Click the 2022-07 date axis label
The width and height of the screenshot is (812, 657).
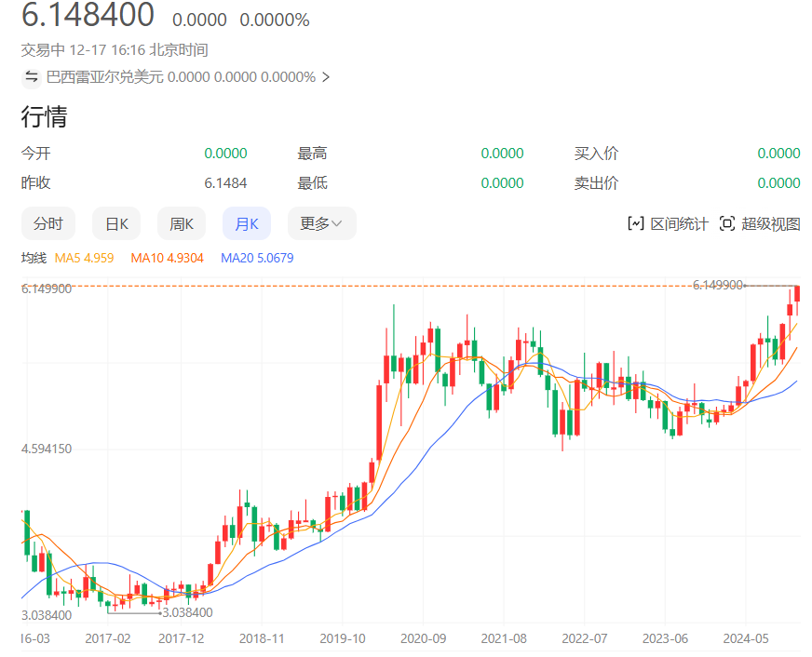tap(584, 638)
